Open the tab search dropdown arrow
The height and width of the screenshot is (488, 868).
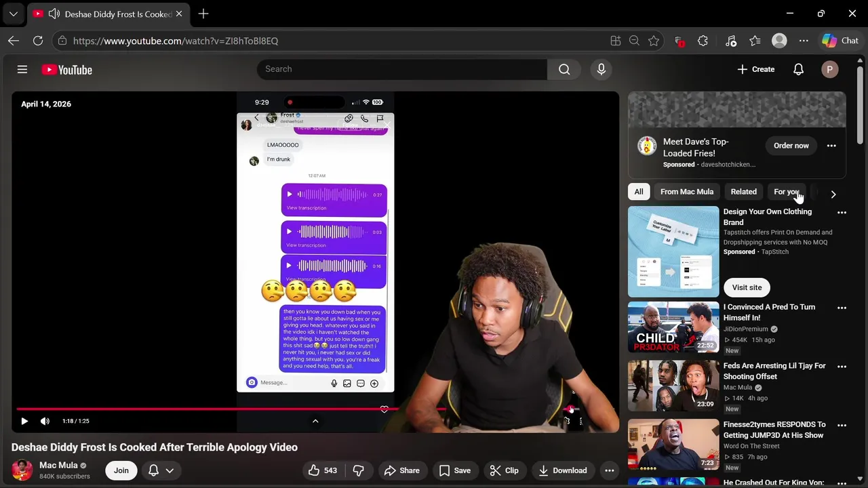point(14,14)
